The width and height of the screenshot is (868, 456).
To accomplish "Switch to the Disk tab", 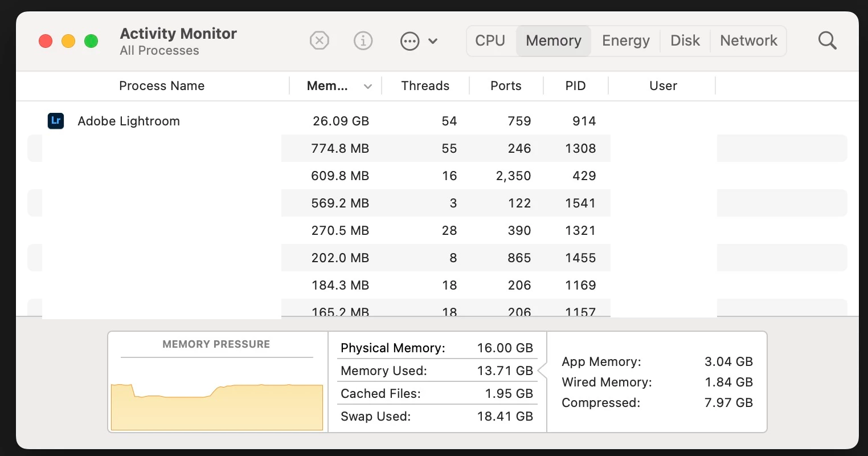I will 685,41.
